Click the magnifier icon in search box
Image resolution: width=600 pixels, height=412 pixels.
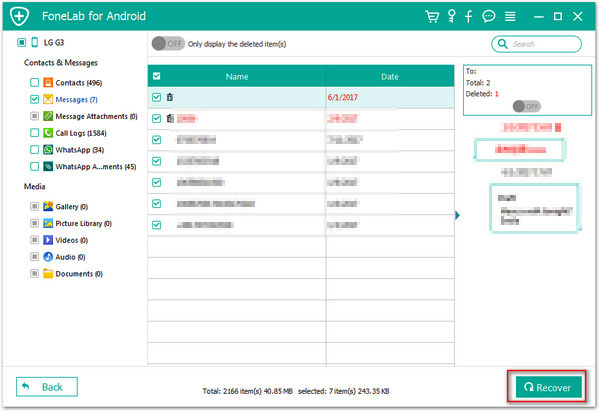(x=502, y=44)
